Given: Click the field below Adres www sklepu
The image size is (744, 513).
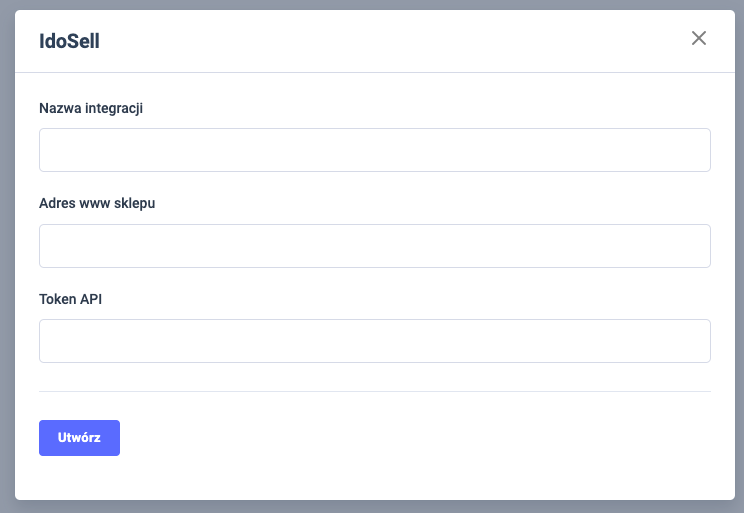Looking at the screenshot, I should click(374, 246).
